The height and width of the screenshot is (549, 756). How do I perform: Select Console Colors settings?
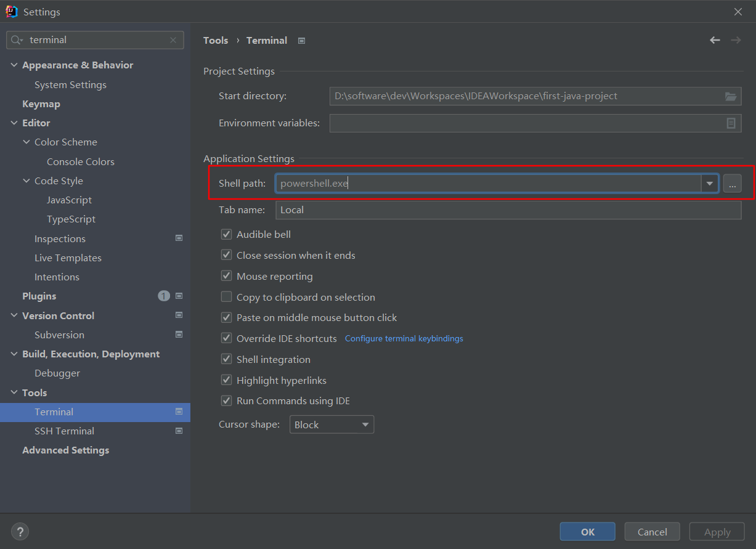click(81, 161)
